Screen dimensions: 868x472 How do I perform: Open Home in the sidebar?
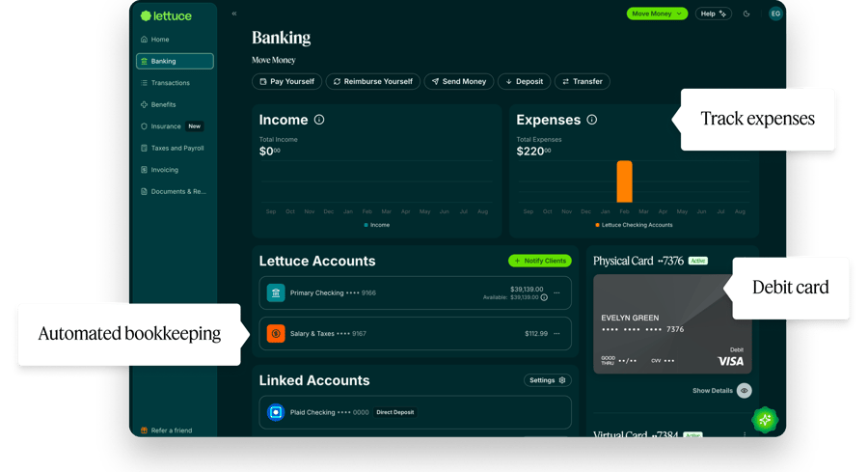pyautogui.click(x=155, y=40)
